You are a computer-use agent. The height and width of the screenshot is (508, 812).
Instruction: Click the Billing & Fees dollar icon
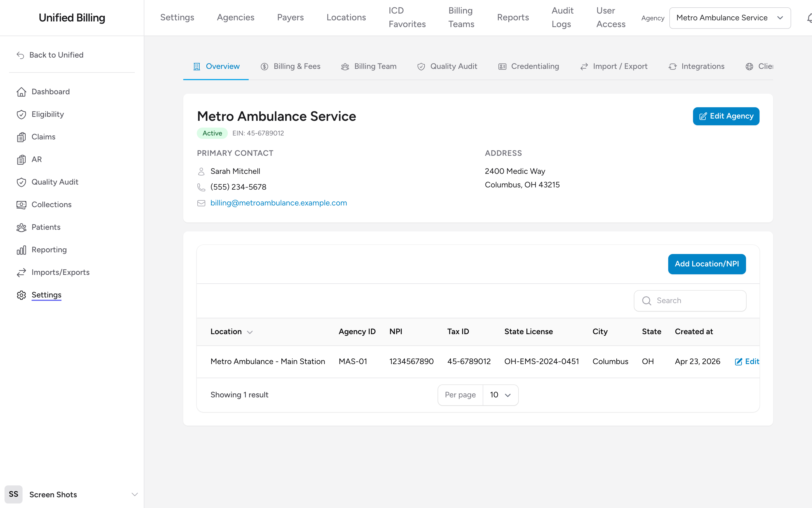[264, 67]
